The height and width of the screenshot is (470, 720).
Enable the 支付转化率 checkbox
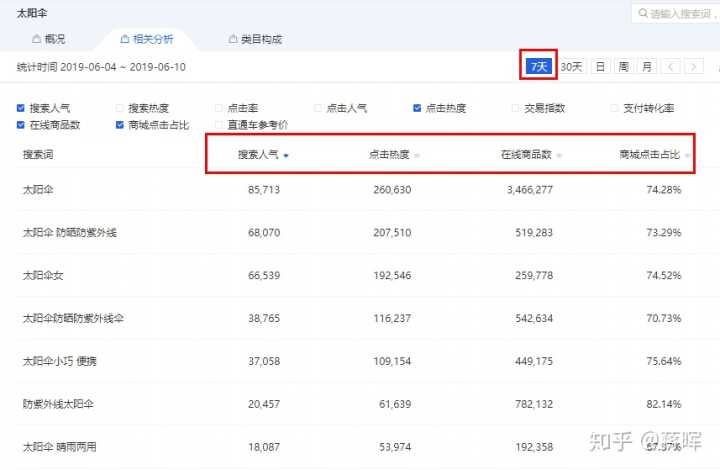pos(615,108)
